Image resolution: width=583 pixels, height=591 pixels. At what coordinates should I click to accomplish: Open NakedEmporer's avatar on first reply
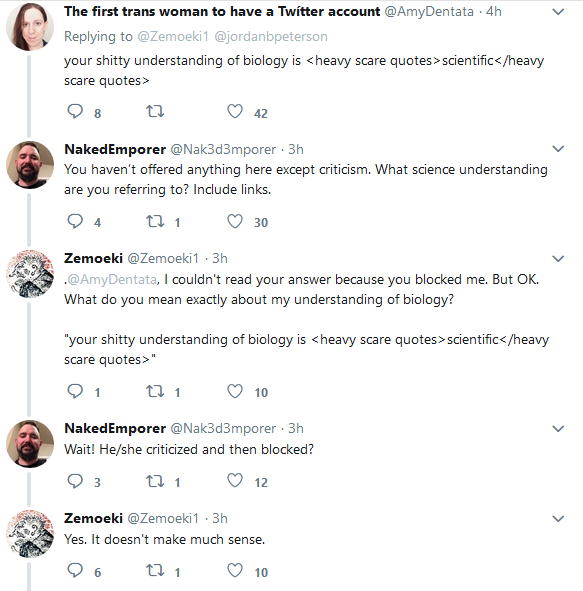coord(30,165)
